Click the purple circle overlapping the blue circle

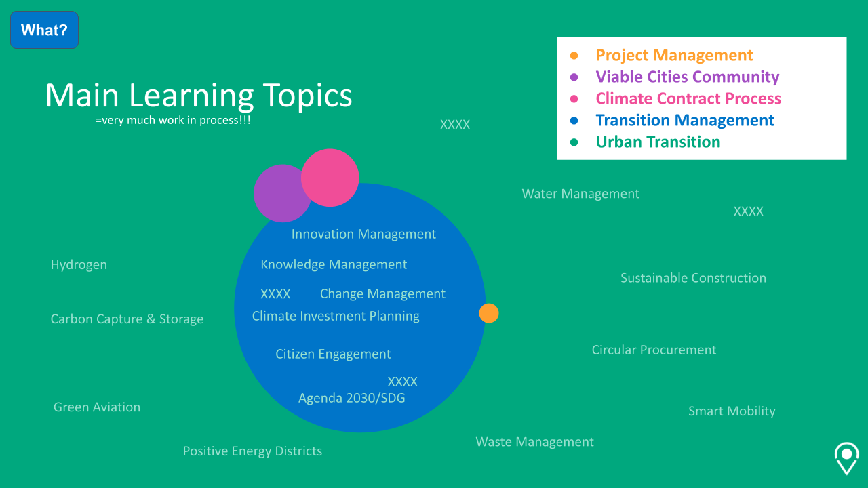(282, 194)
